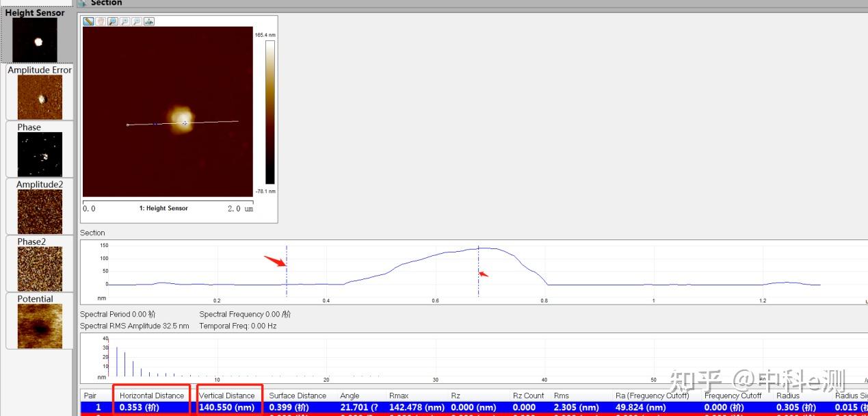Click the Horizontal Distance column header
Screen dimensions: 868x416
click(152, 395)
